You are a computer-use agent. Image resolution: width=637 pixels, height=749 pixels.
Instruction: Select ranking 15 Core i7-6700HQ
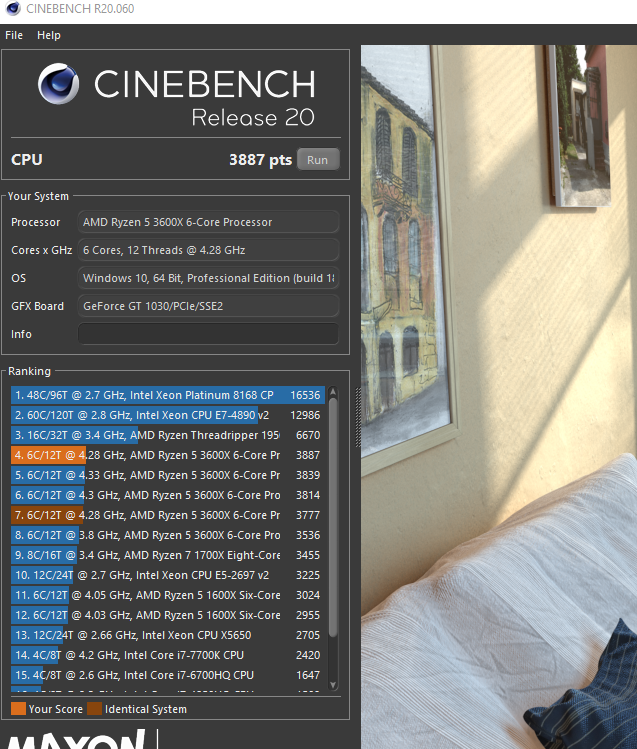(x=168, y=675)
